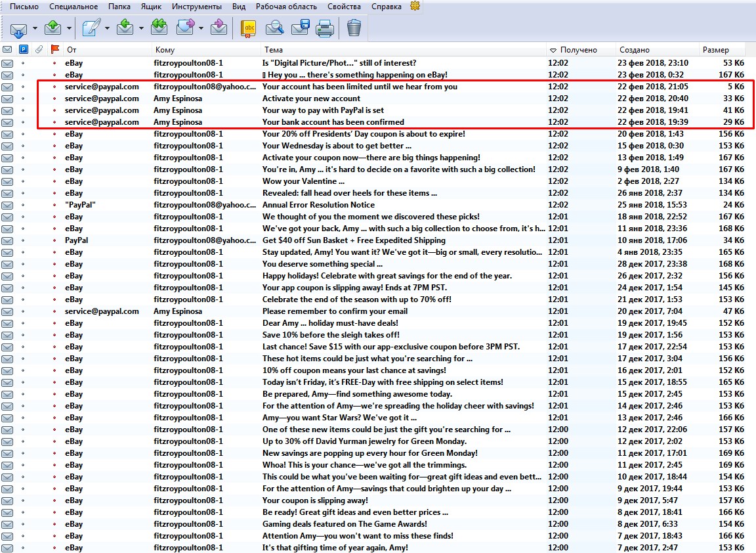Click the envelope status column header icon
Screen dimensions: 756x553
pyautogui.click(x=7, y=49)
